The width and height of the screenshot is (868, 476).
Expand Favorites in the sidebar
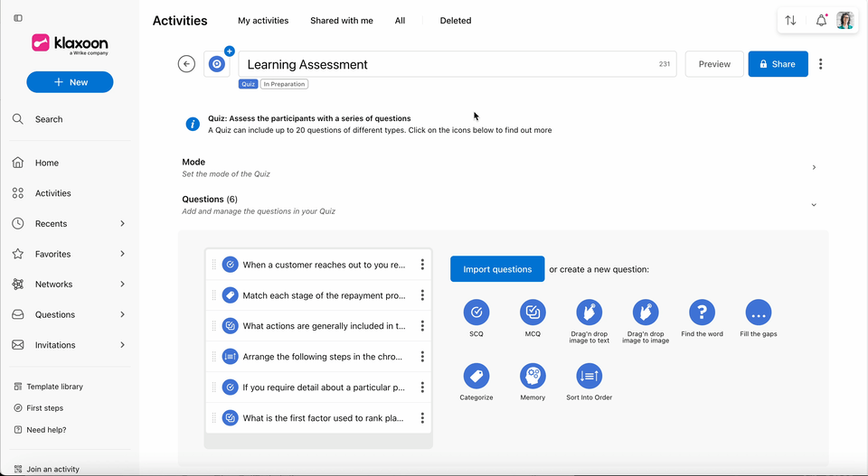tap(122, 254)
